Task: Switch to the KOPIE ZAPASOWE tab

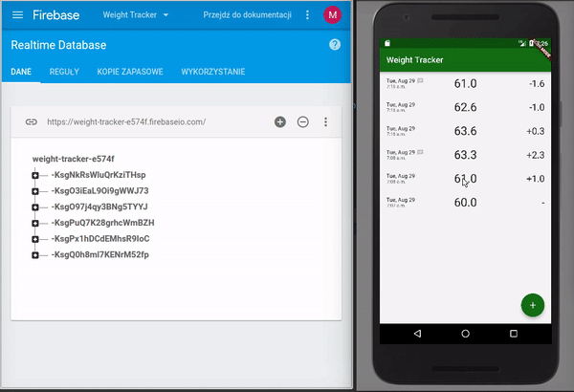Action: click(130, 72)
